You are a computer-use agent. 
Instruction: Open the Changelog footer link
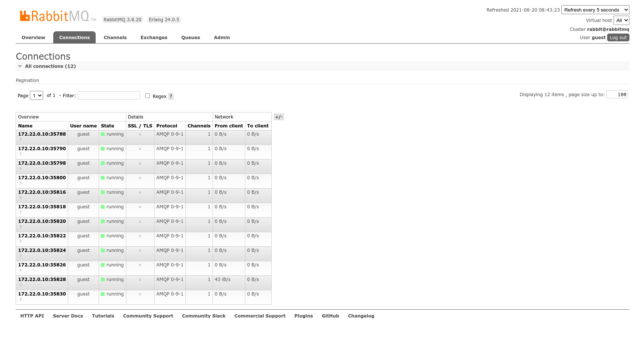361,316
